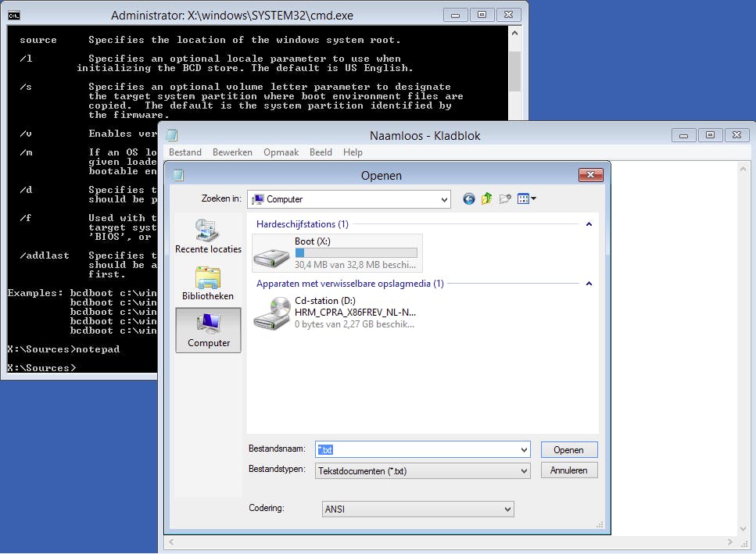Image resolution: width=756 pixels, height=554 pixels.
Task: Click the X:\Sources>notepad command line
Action: (x=63, y=349)
